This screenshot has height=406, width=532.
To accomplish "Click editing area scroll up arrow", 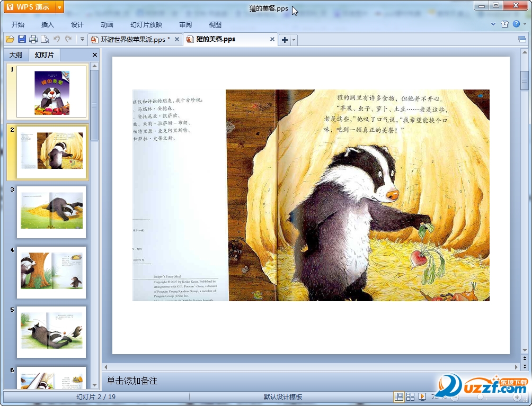I will pyautogui.click(x=525, y=53).
